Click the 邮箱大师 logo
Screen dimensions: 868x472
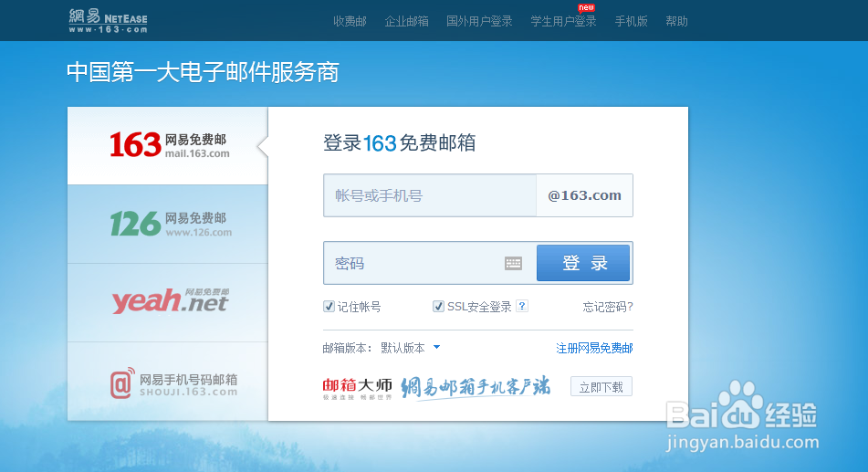click(357, 388)
